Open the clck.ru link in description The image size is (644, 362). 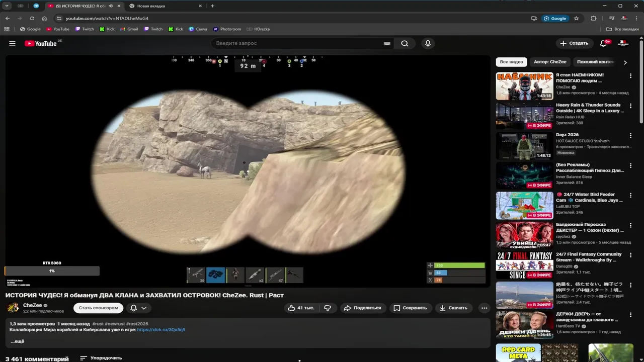[x=161, y=330]
